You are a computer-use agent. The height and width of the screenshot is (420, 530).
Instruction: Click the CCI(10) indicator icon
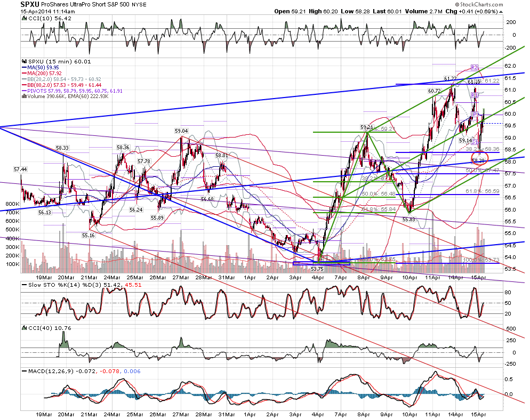click(x=24, y=18)
